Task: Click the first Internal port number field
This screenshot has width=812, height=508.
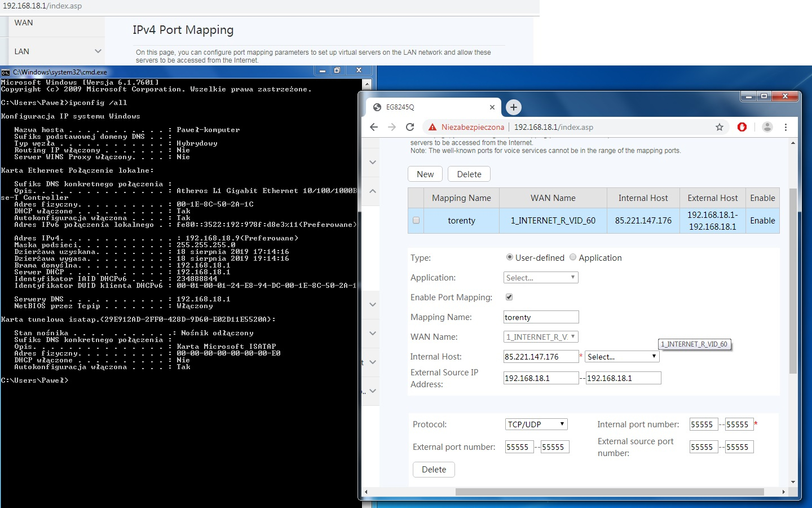Action: (x=704, y=424)
